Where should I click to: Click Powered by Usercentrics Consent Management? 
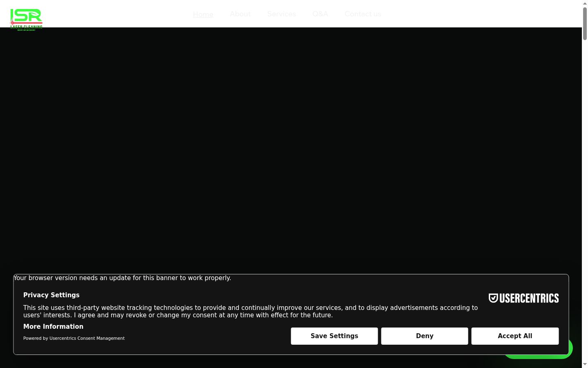(74, 338)
